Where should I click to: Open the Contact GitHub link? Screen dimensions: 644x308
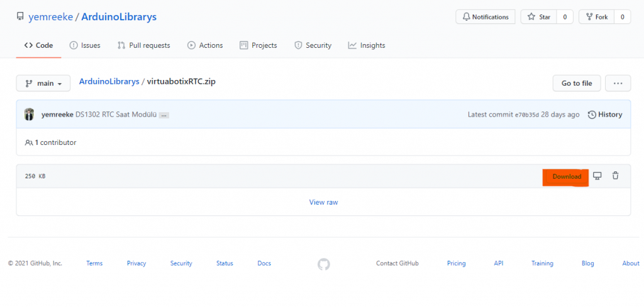397,263
